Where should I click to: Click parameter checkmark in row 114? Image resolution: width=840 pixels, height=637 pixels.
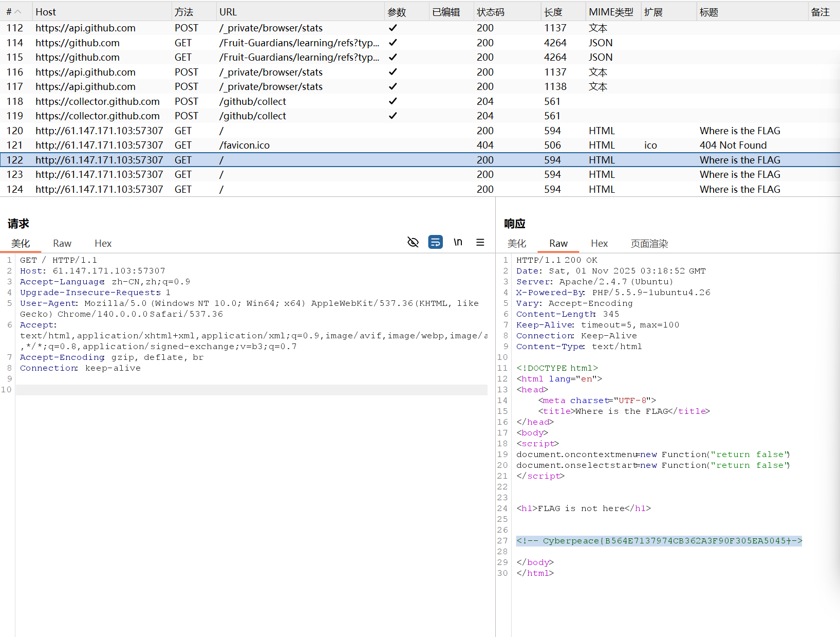(393, 43)
